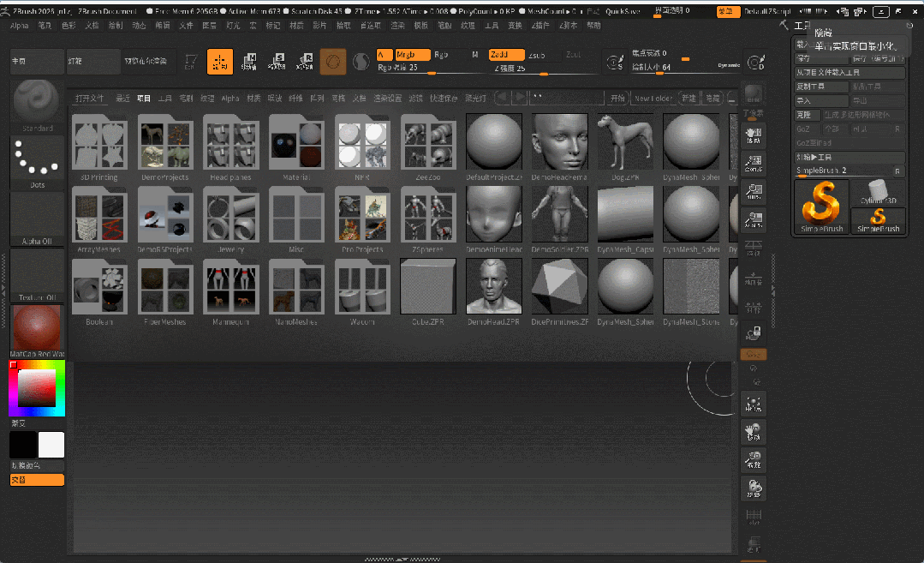The width and height of the screenshot is (924, 563).
Task: Toggle the orange menu button in title bar
Action: coord(728,11)
